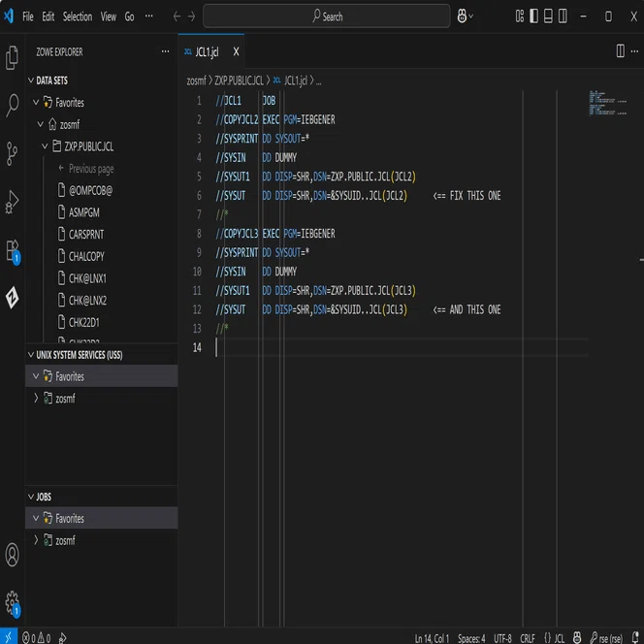Viewport: 644px width, 644px height.
Task: Toggle panel layout button in title bar
Action: point(548,16)
